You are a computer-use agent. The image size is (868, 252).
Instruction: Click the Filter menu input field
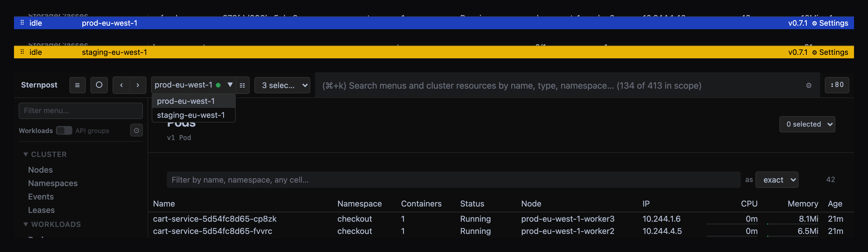click(81, 111)
